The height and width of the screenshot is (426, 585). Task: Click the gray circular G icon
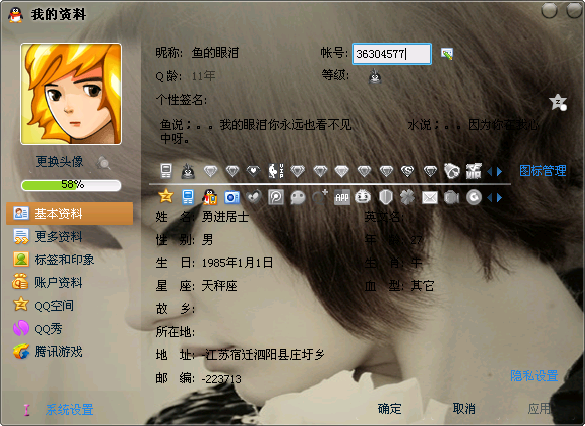tap(474, 197)
